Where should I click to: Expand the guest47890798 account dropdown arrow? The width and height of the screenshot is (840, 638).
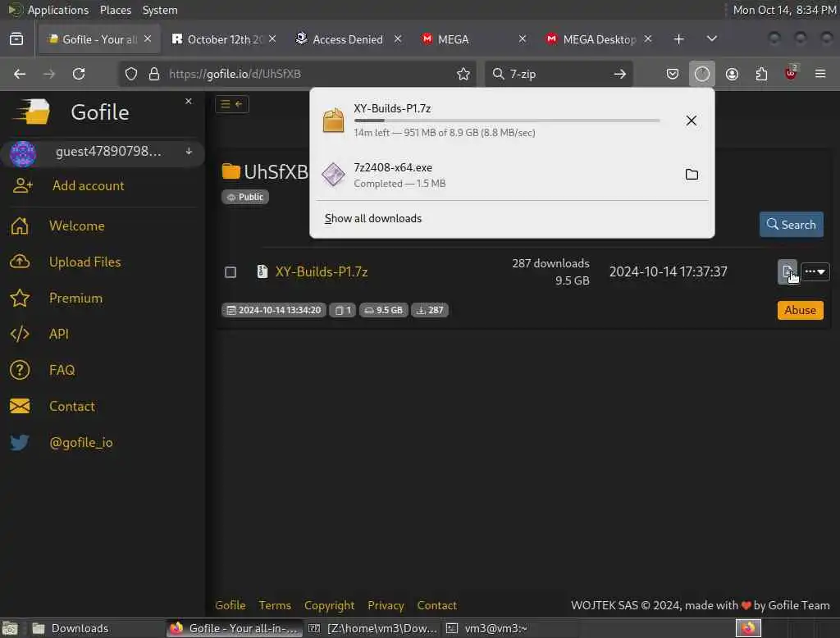pyautogui.click(x=189, y=152)
